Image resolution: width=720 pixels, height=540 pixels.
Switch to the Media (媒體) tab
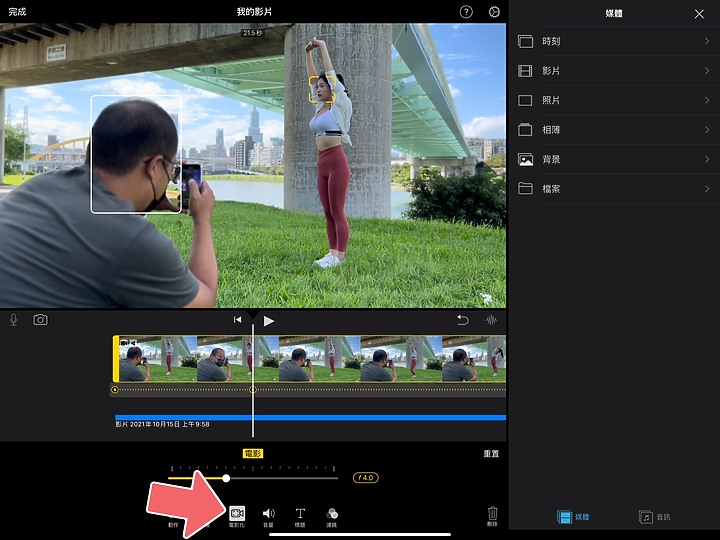(573, 517)
